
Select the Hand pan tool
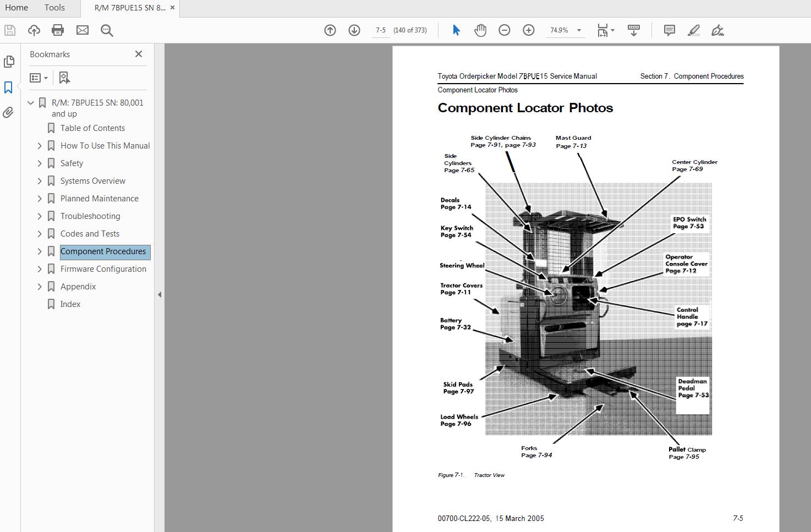click(x=480, y=30)
